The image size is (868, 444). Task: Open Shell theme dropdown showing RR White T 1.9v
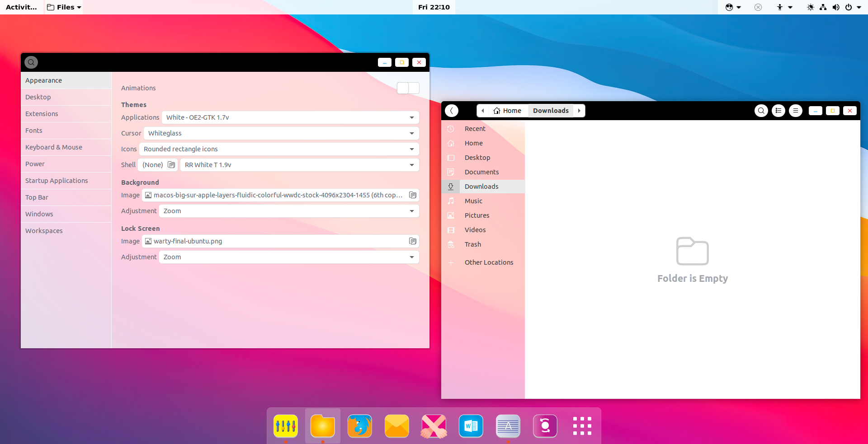pos(299,165)
